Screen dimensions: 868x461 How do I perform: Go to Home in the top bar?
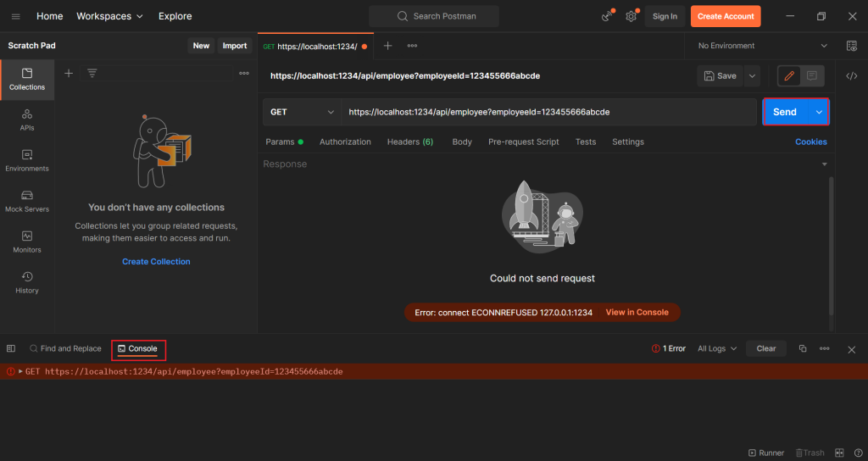pyautogui.click(x=49, y=17)
